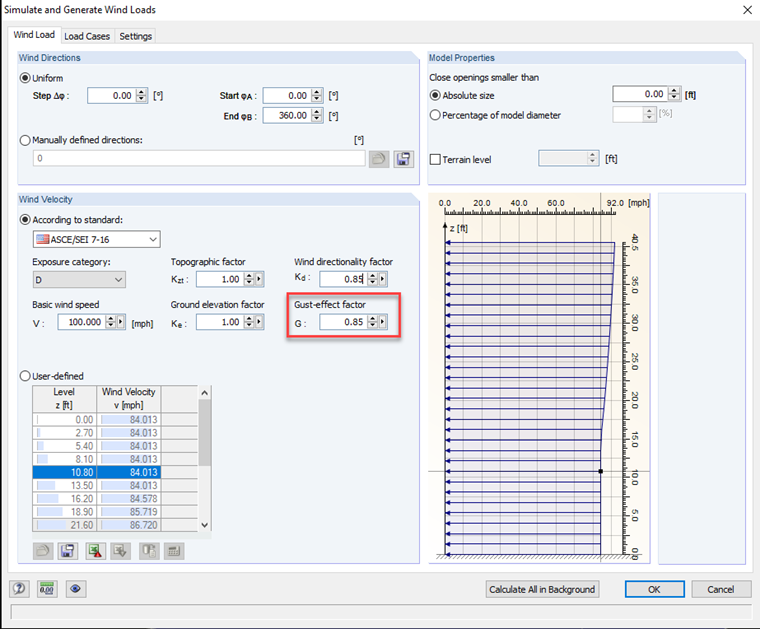Open the Ke ground elevation arrow menu
Viewport: 760px width, 629px height.
(259, 322)
